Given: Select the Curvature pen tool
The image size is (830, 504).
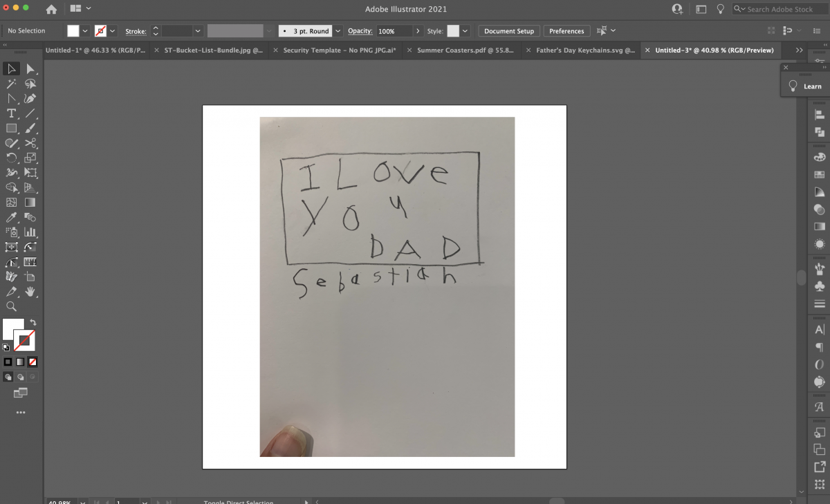Looking at the screenshot, I should coord(30,99).
